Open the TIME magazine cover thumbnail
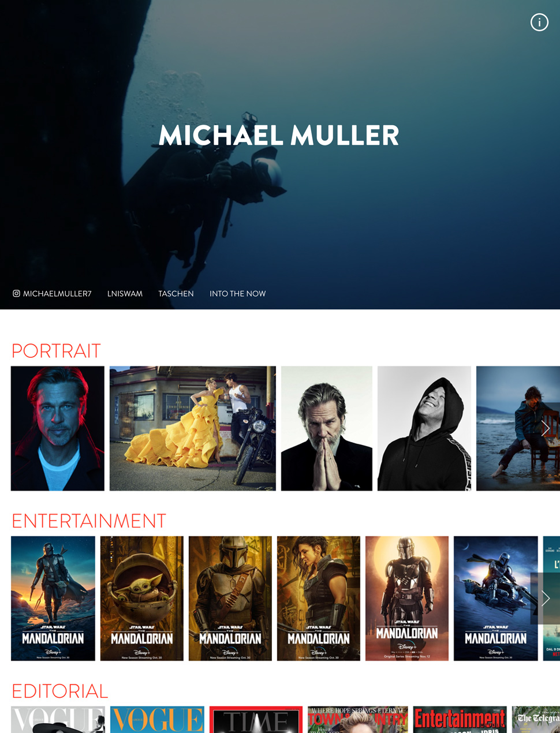The width and height of the screenshot is (560, 733). click(256, 720)
